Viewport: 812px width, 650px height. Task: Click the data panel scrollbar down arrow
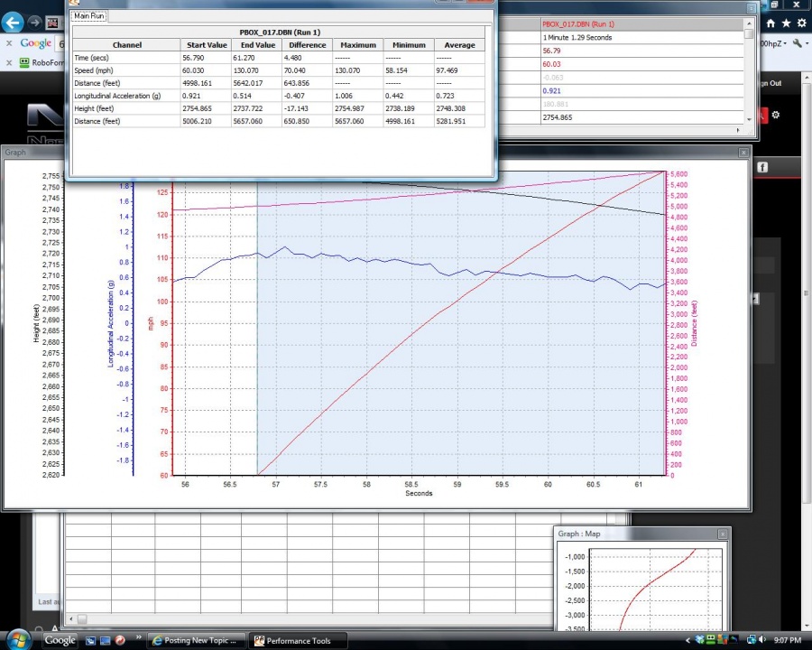[x=749, y=119]
